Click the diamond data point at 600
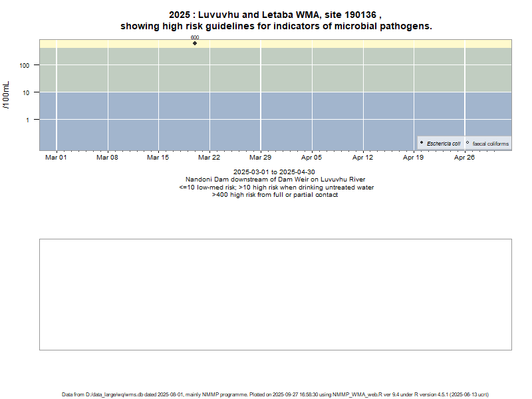 coord(195,43)
